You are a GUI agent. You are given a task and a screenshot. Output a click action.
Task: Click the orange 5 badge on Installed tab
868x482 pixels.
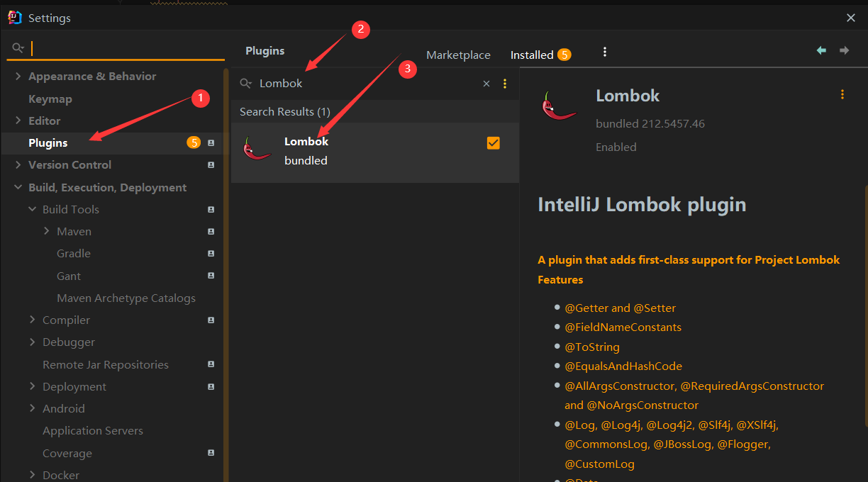[x=564, y=55]
